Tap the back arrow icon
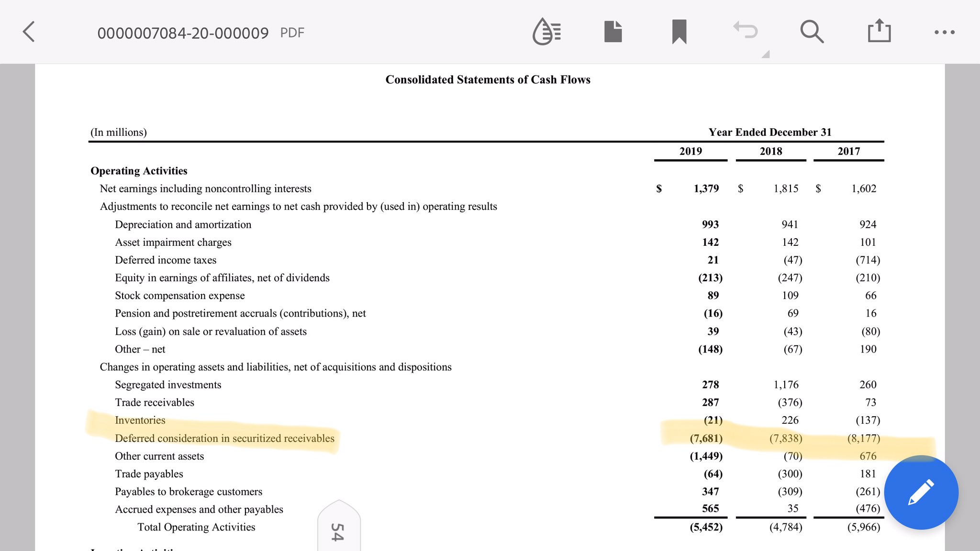 click(x=29, y=32)
